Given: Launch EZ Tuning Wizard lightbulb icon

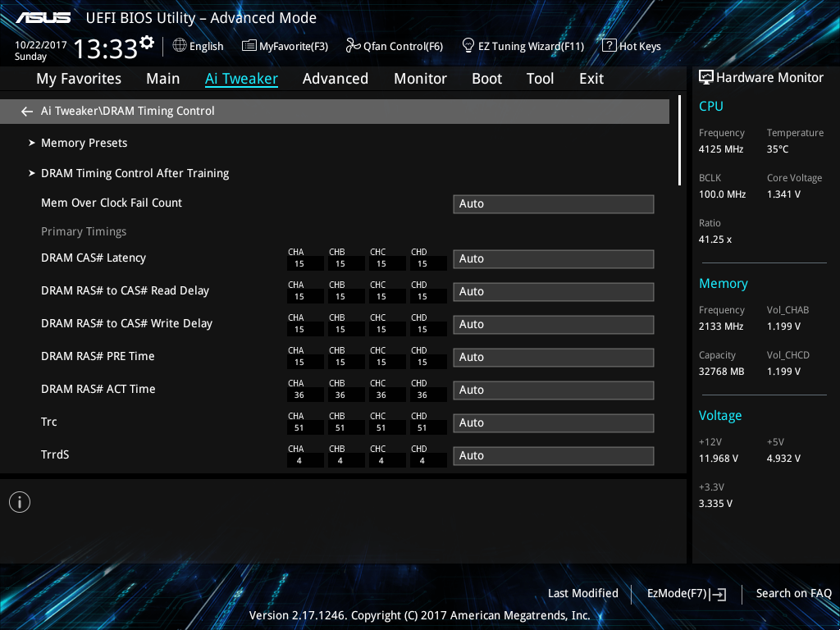Looking at the screenshot, I should [x=468, y=46].
